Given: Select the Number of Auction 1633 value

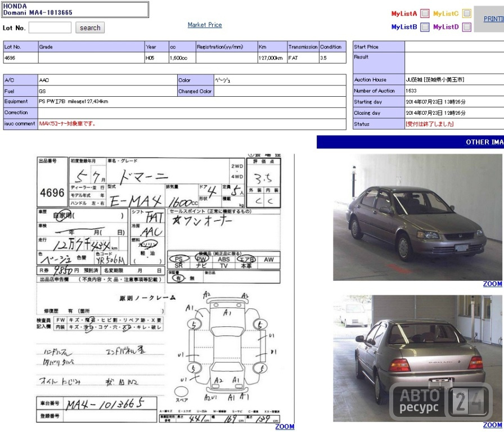Looking at the screenshot, I should [411, 91].
